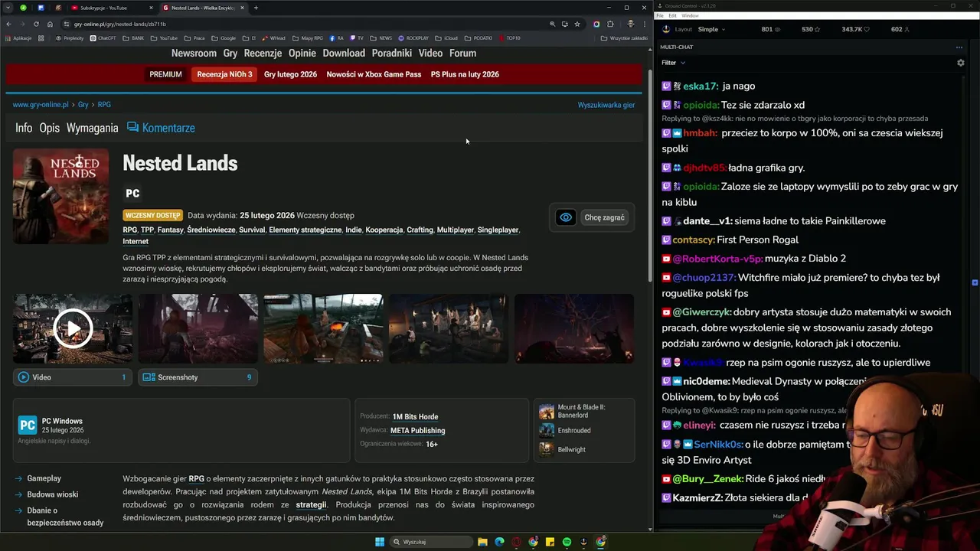Play the game trailer video thumbnail

tap(73, 328)
